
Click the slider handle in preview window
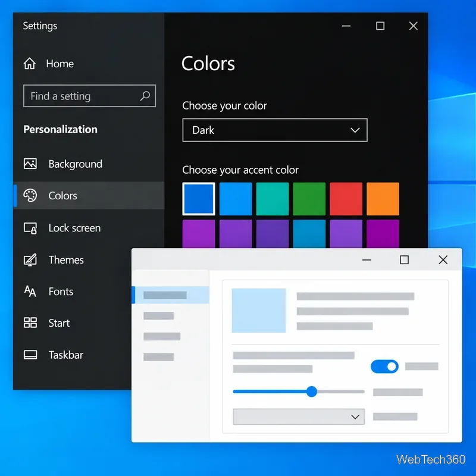pyautogui.click(x=311, y=392)
